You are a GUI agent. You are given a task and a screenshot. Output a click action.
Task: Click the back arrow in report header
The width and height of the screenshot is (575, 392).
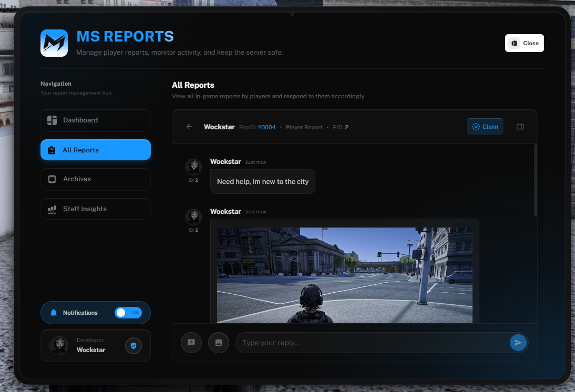coord(189,127)
